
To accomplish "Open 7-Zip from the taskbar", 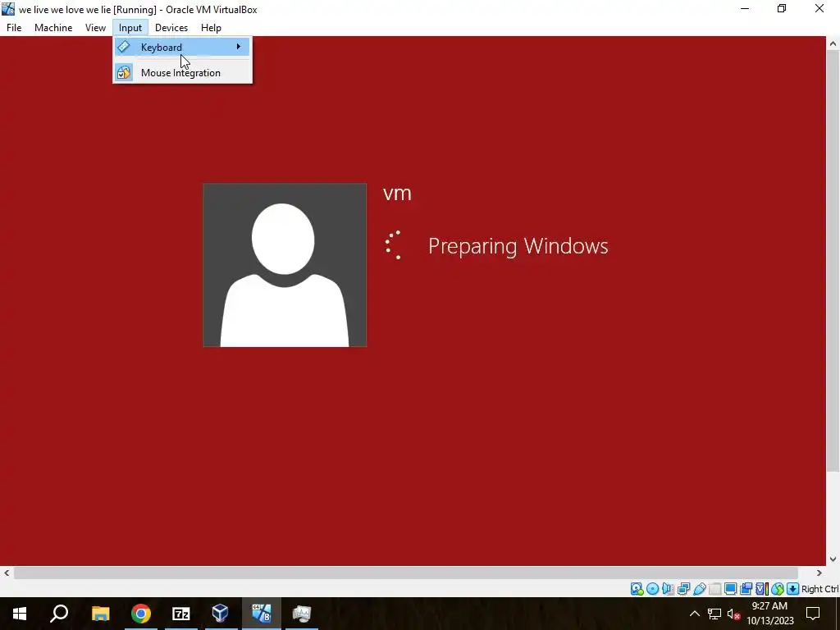I will [181, 614].
